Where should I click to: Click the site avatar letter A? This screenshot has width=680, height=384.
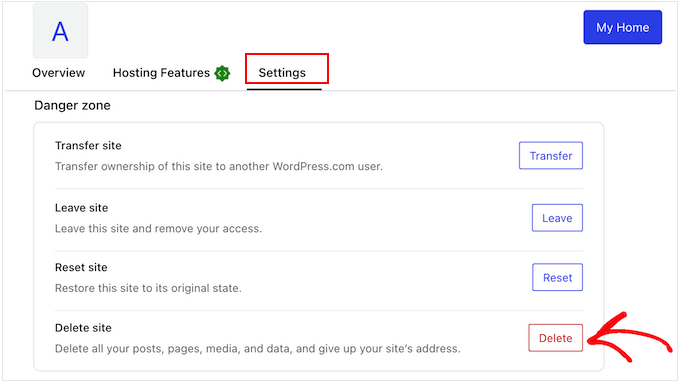[x=60, y=31]
